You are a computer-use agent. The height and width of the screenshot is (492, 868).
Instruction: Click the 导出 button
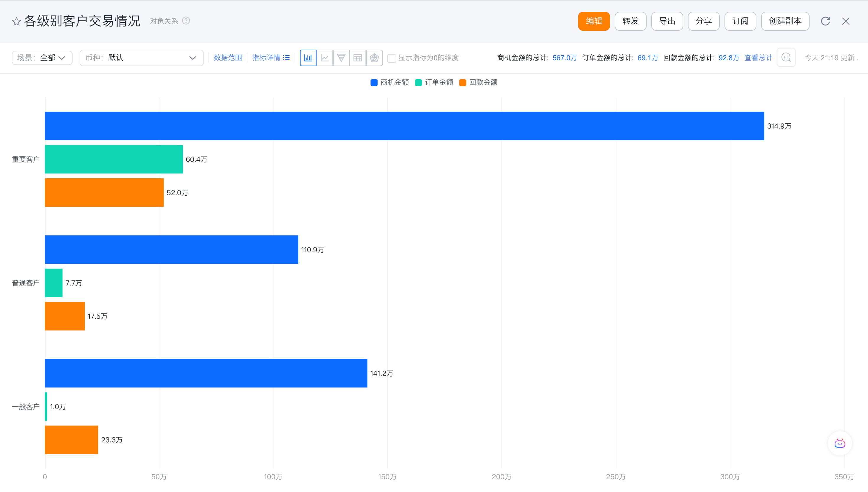pos(667,21)
